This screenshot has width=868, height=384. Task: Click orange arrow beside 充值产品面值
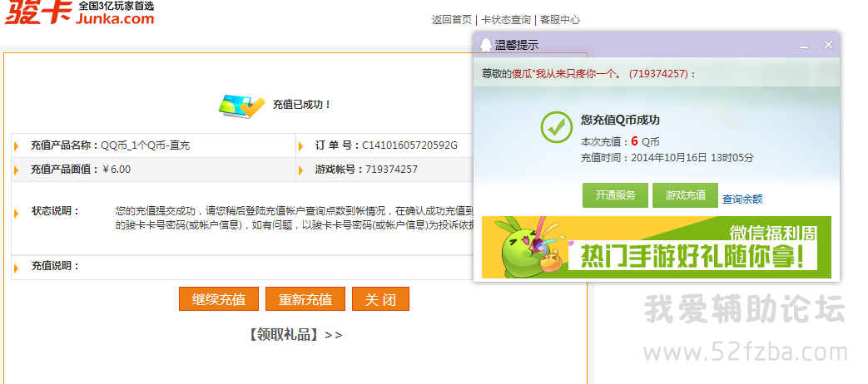(x=17, y=170)
